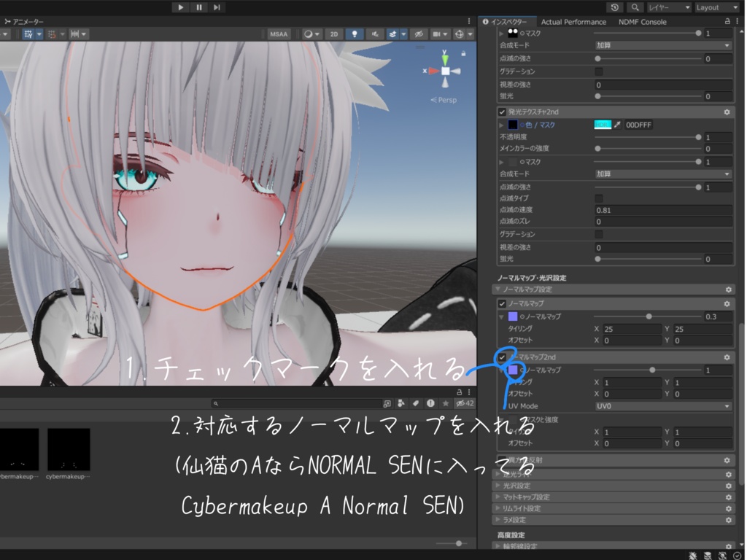Image resolution: width=747 pixels, height=560 pixels.
Task: Open the 合成モード dropdown set to 加算
Action: pos(663,174)
